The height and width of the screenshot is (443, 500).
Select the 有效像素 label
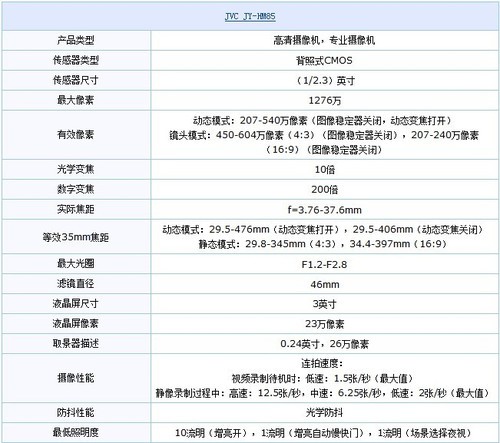76,135
